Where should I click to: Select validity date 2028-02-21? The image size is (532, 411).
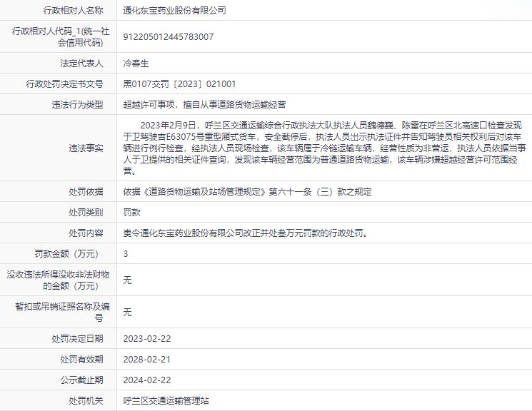click(x=146, y=360)
